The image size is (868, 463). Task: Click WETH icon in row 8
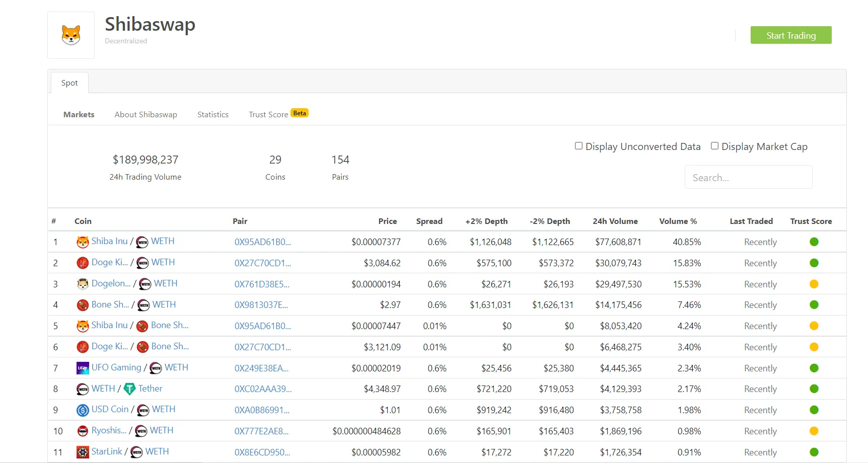(83, 389)
